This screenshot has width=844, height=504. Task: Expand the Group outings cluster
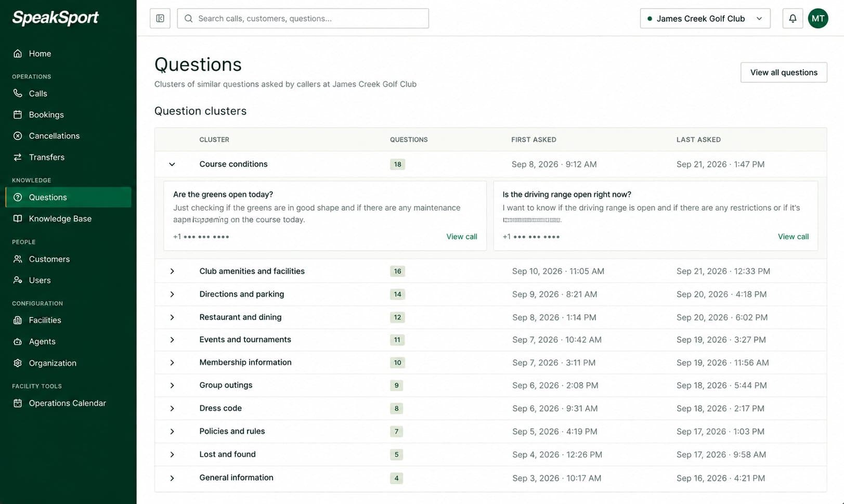click(172, 385)
